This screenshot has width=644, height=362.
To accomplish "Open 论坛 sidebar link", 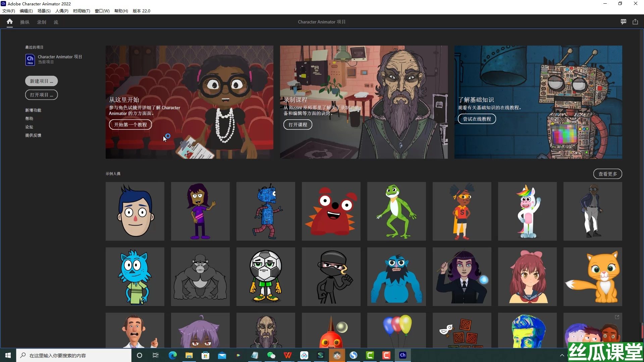I will coord(29,127).
